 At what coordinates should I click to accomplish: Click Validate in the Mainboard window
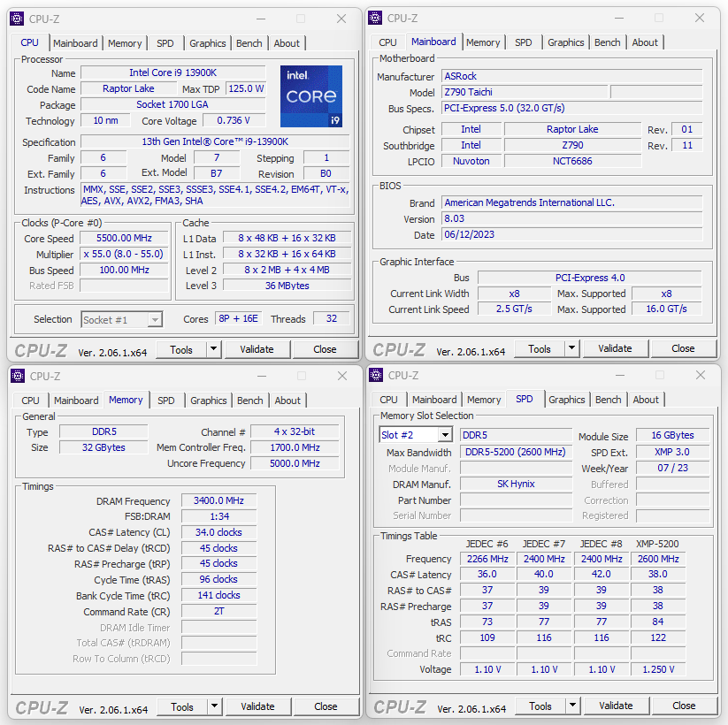(x=615, y=348)
